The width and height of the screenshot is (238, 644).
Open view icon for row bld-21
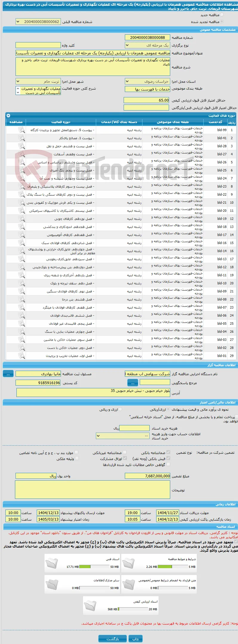tap(22, 202)
